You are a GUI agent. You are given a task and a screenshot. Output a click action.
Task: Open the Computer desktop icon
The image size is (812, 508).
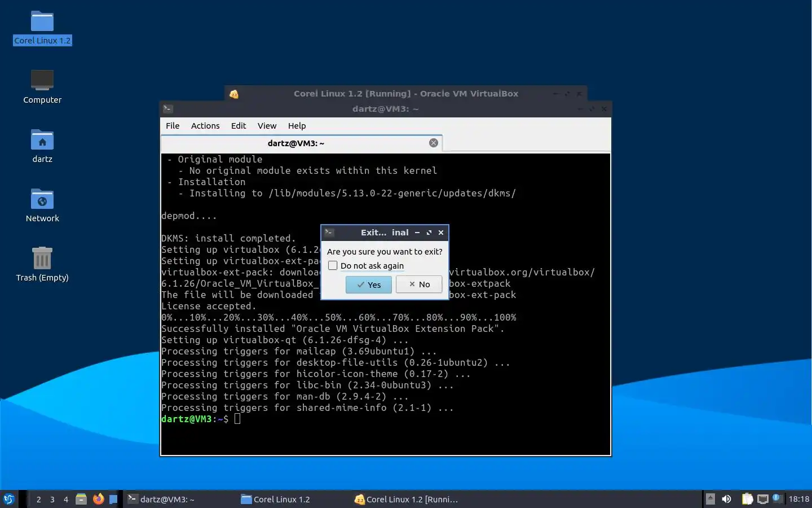point(42,86)
